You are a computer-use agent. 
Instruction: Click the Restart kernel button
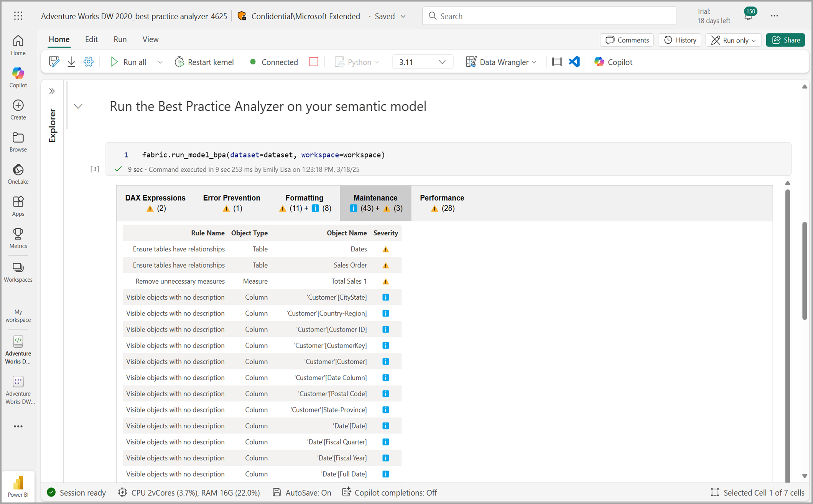[x=204, y=62]
